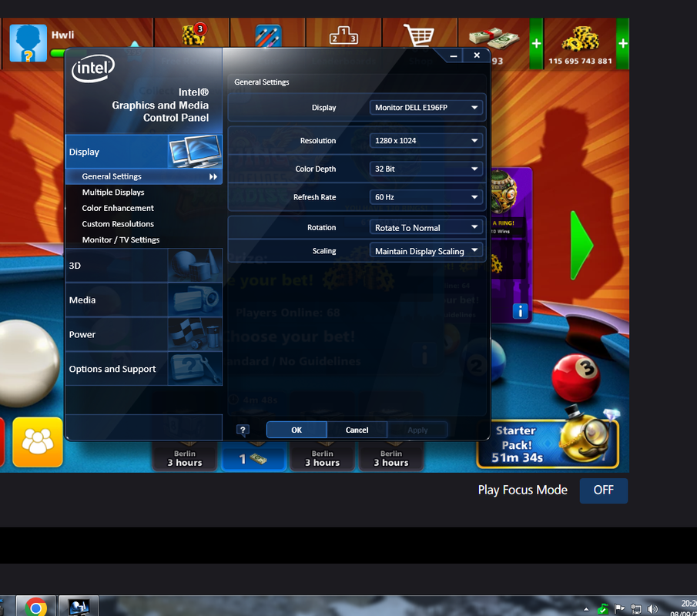Open the Color Depth dropdown showing 32 Bit
Image resolution: width=697 pixels, height=616 pixels.
click(x=426, y=169)
